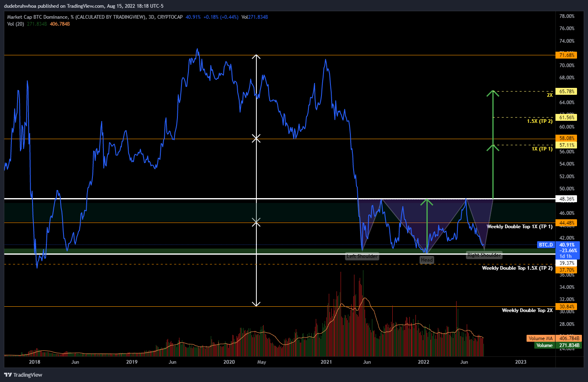
Task: Click the 2019 label on time axis
Action: (132, 362)
